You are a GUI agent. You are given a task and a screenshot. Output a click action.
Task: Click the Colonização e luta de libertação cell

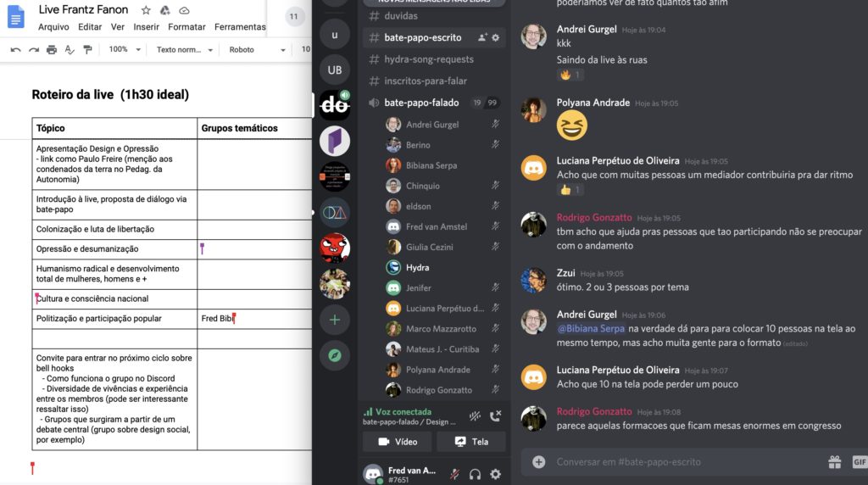point(114,229)
